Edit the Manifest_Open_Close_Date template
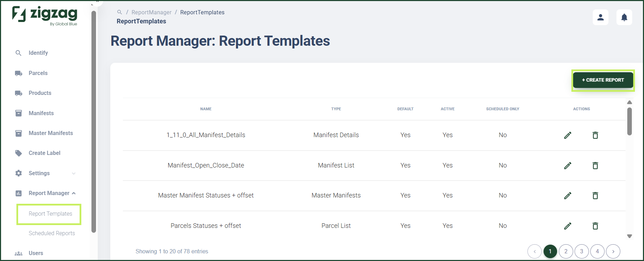 [x=568, y=165]
